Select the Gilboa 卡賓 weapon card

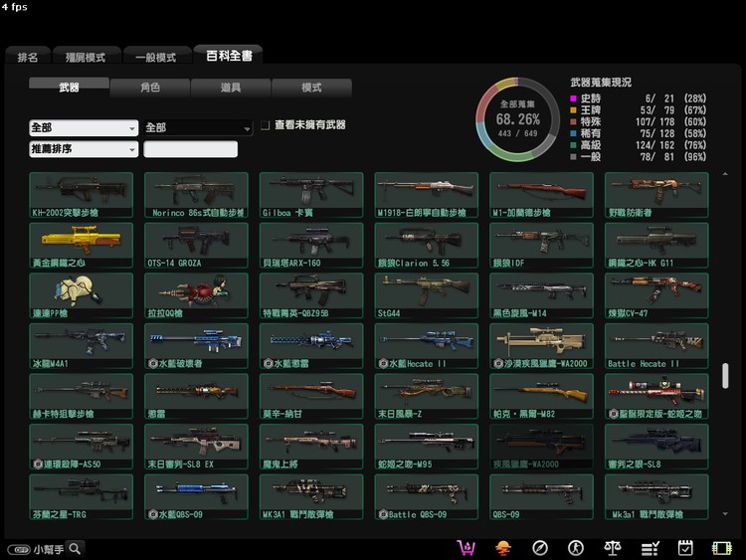tap(311, 195)
